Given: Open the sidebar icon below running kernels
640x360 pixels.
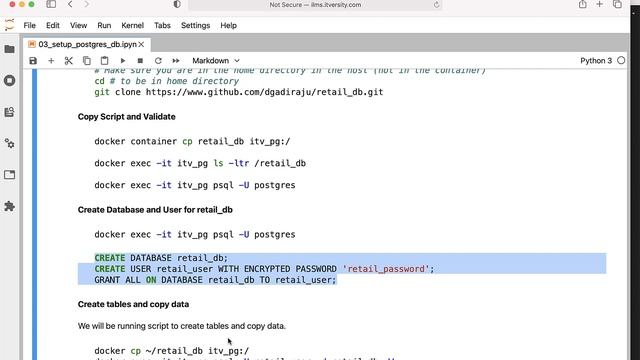Looking at the screenshot, I should tap(9, 112).
